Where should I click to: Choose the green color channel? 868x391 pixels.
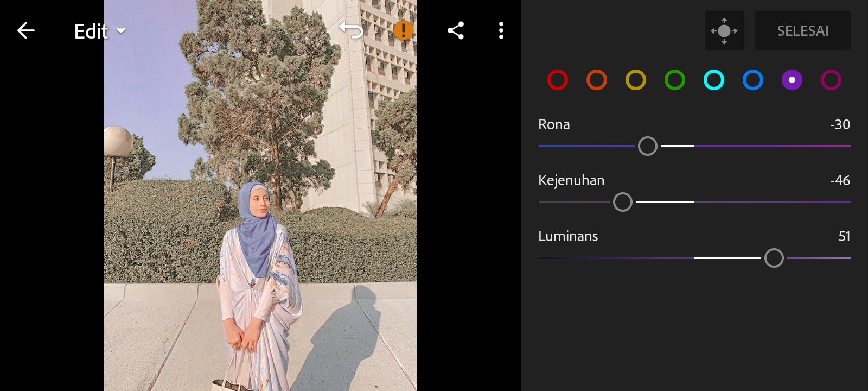pos(675,80)
